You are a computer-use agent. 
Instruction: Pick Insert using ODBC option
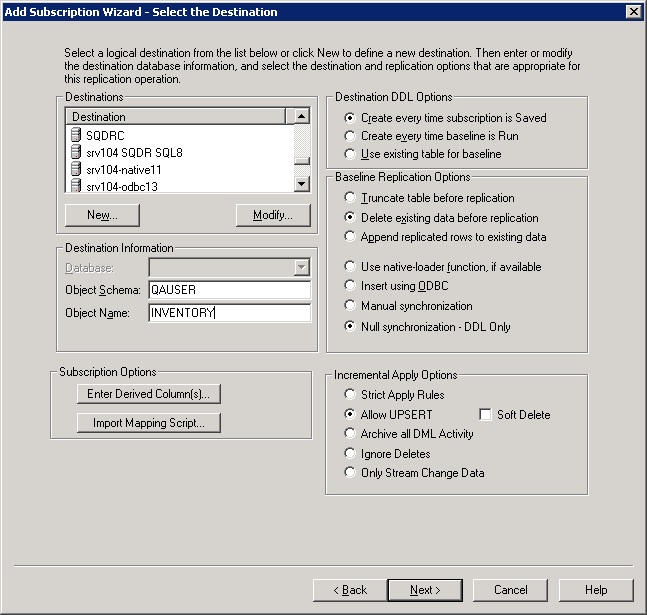(350, 287)
